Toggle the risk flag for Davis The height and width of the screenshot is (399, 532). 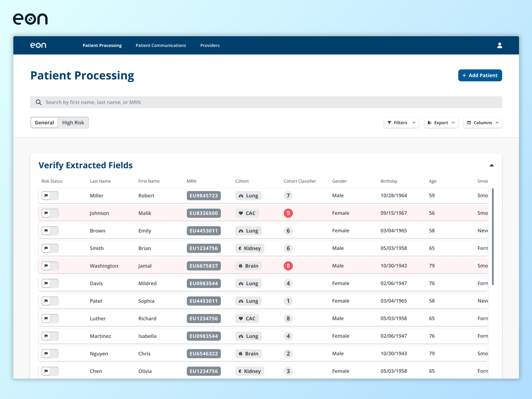[x=50, y=283]
